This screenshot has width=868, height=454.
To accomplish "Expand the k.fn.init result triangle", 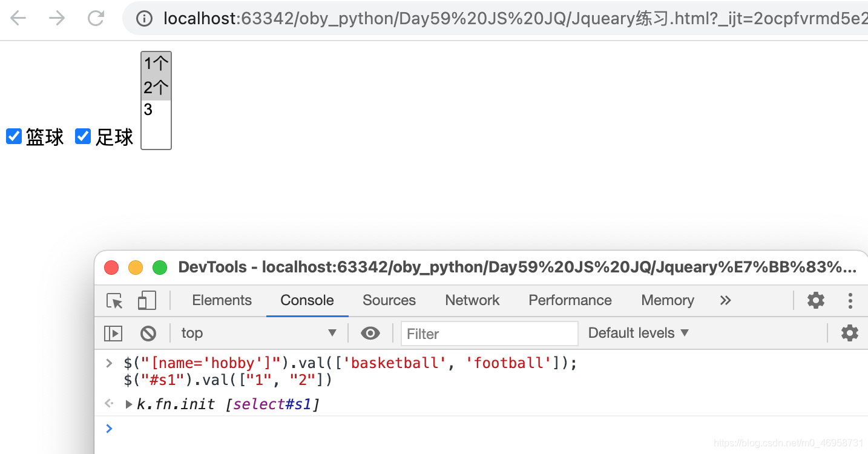I will [x=128, y=404].
